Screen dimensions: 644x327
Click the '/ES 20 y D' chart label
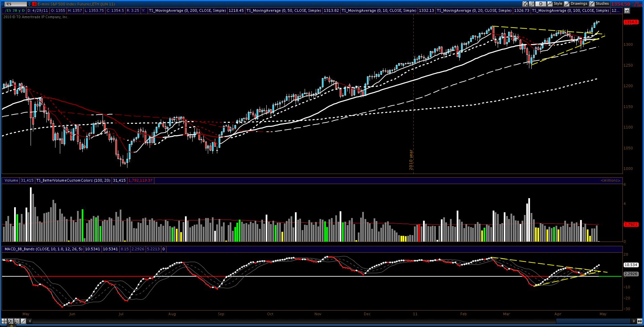pos(14,11)
